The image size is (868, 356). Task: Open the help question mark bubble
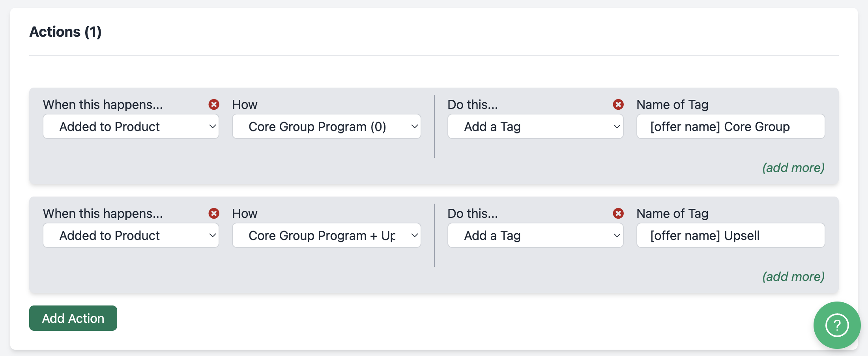pyautogui.click(x=837, y=325)
